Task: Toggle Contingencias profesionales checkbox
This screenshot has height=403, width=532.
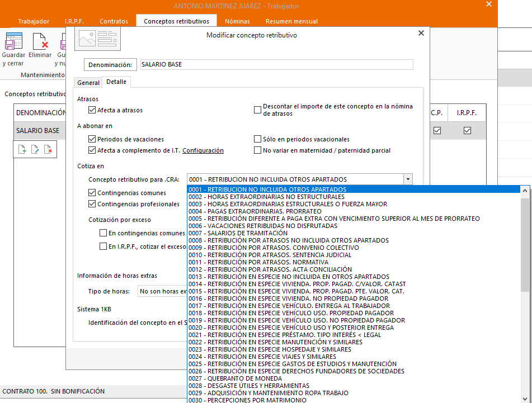Action: click(x=92, y=204)
